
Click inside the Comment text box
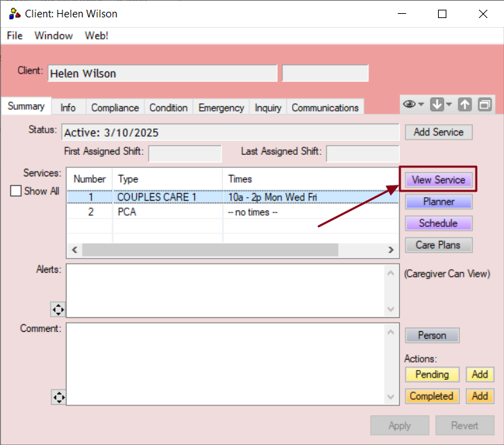coord(225,364)
